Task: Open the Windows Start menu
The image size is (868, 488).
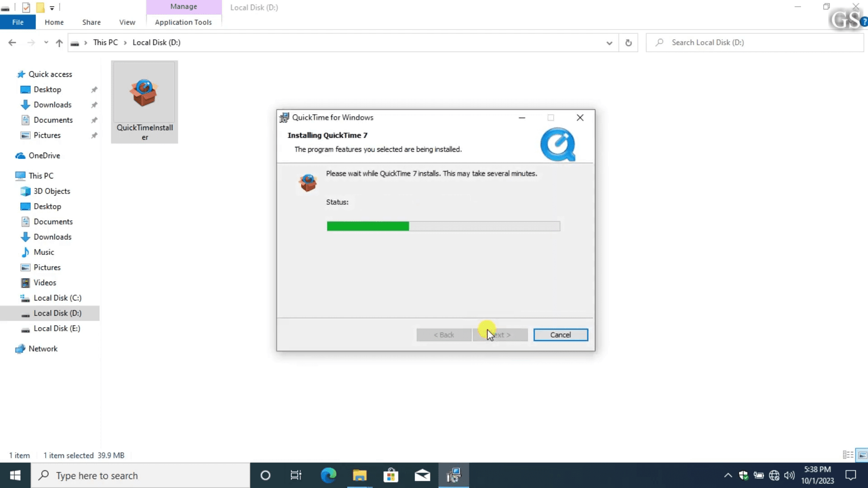Action: tap(15, 475)
